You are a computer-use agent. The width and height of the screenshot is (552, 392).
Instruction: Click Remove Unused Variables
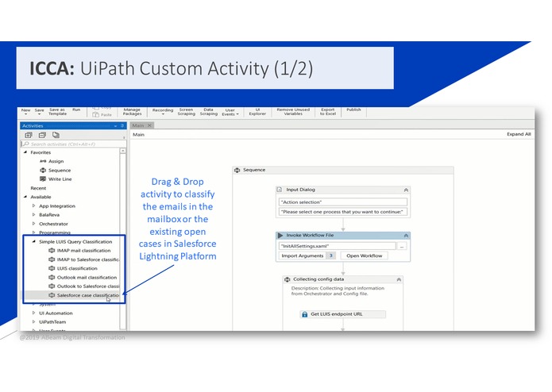point(293,111)
